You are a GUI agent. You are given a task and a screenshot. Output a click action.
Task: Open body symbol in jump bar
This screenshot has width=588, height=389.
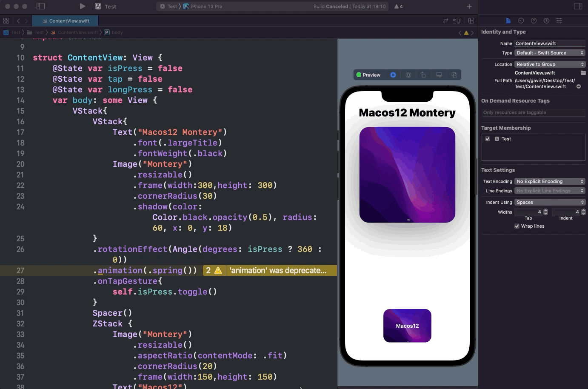[114, 32]
